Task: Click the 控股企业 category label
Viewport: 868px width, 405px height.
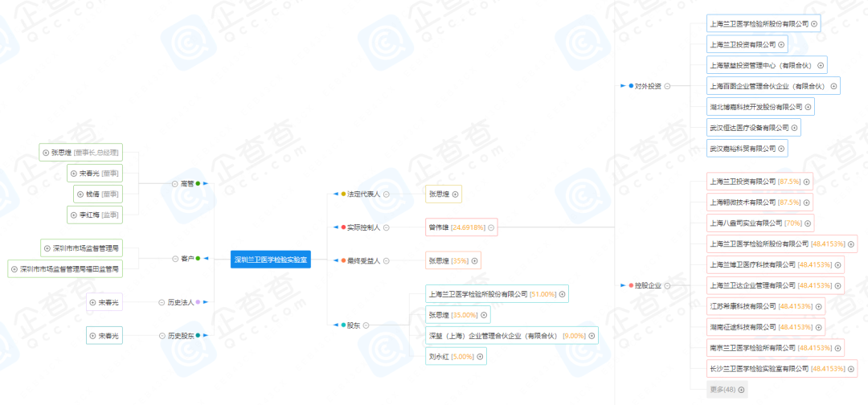Action: pos(649,285)
